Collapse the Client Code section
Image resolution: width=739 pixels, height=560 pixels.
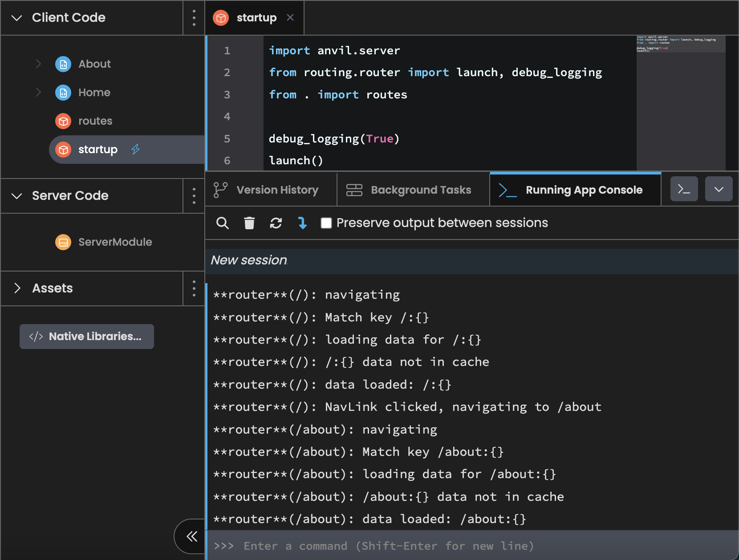pyautogui.click(x=16, y=18)
